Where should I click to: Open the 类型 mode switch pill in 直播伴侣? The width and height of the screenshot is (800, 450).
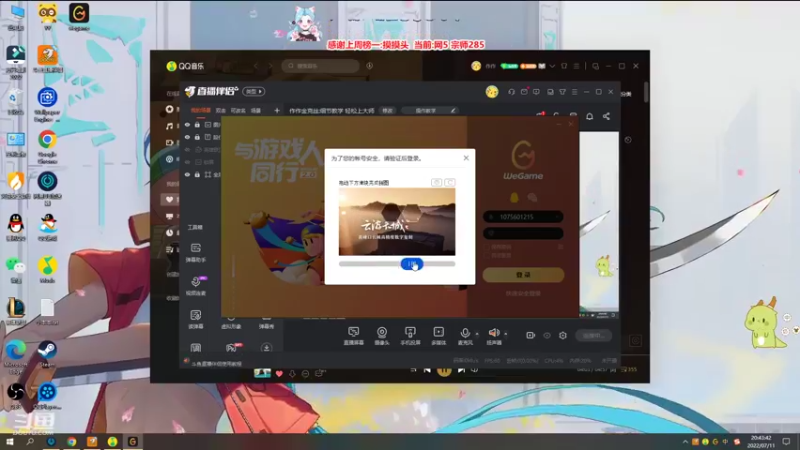[x=254, y=91]
